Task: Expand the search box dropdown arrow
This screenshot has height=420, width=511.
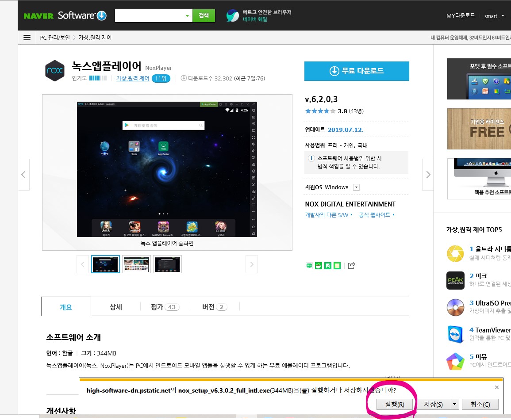Action: point(188,15)
